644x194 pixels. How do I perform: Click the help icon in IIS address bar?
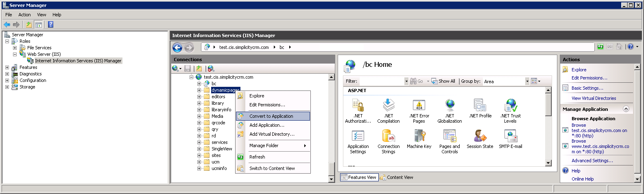631,47
